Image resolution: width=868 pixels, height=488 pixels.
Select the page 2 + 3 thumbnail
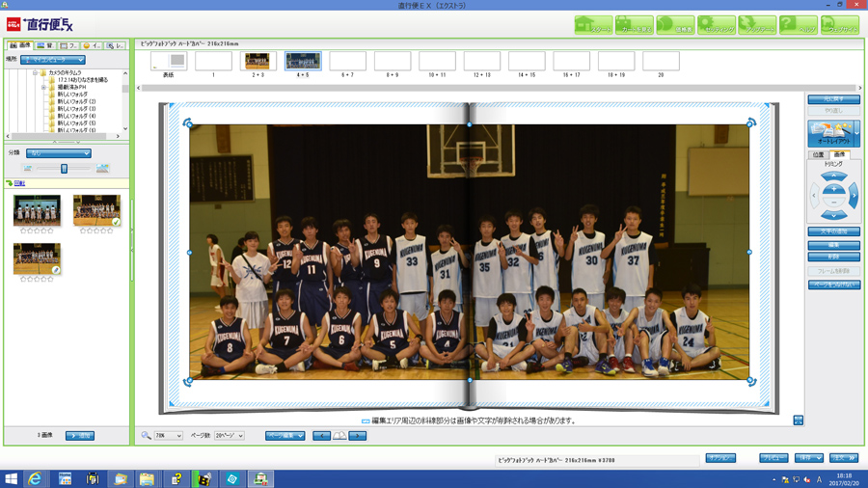click(x=258, y=62)
